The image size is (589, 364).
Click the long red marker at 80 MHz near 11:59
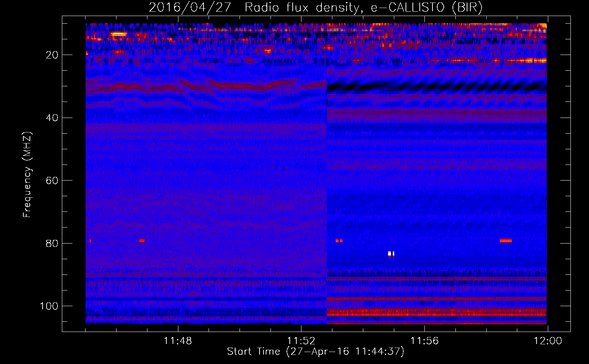(506, 241)
